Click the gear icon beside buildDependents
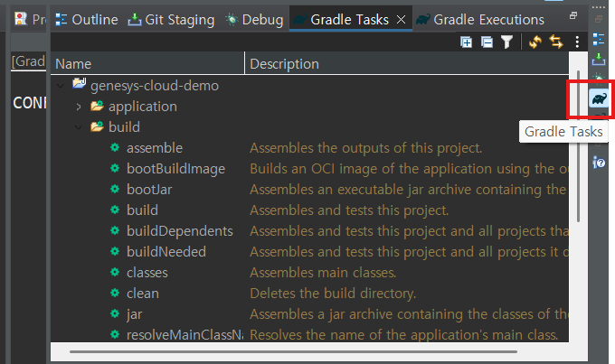The width and height of the screenshot is (615, 364). click(115, 231)
